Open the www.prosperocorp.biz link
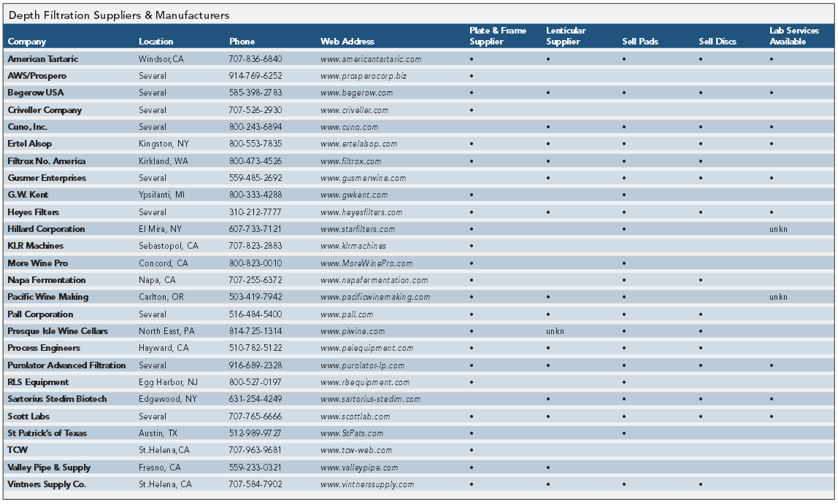Image resolution: width=838 pixels, height=504 pixels. 364,77
